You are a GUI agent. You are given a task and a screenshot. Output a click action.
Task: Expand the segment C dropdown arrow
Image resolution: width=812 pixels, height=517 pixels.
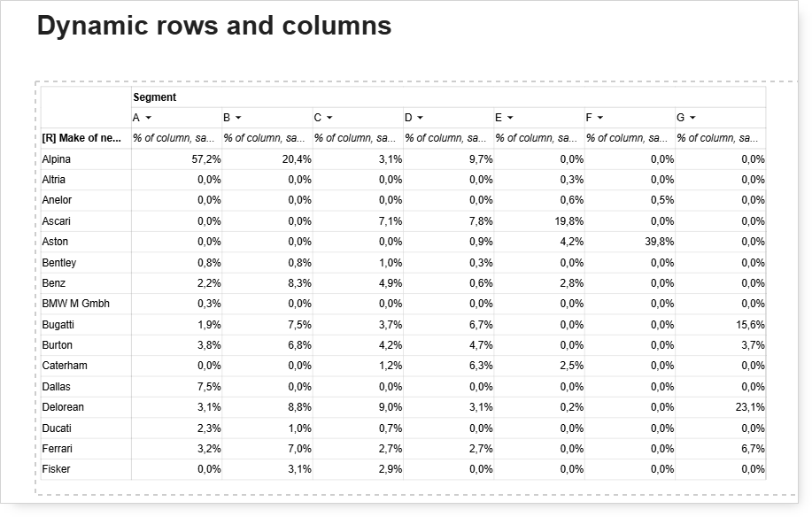point(329,118)
